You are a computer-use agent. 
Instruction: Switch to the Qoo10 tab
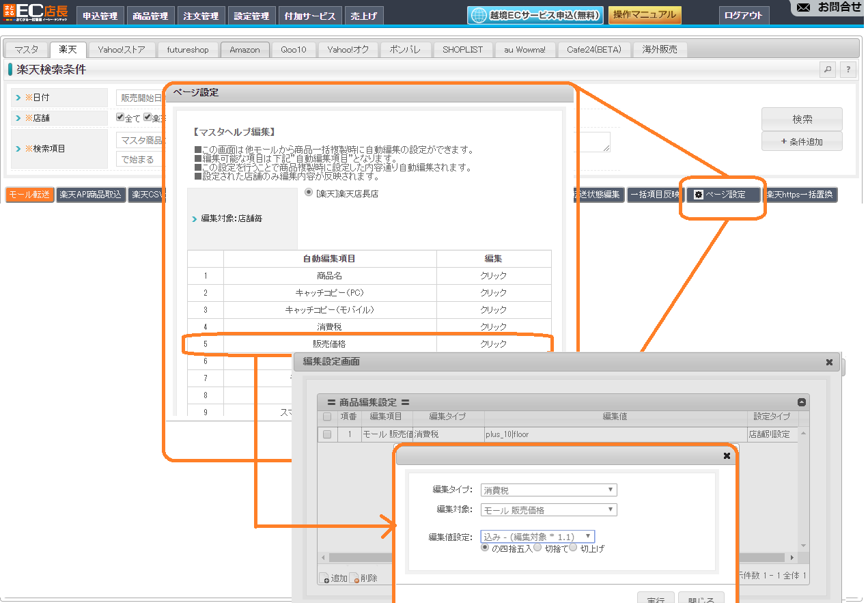pyautogui.click(x=293, y=50)
